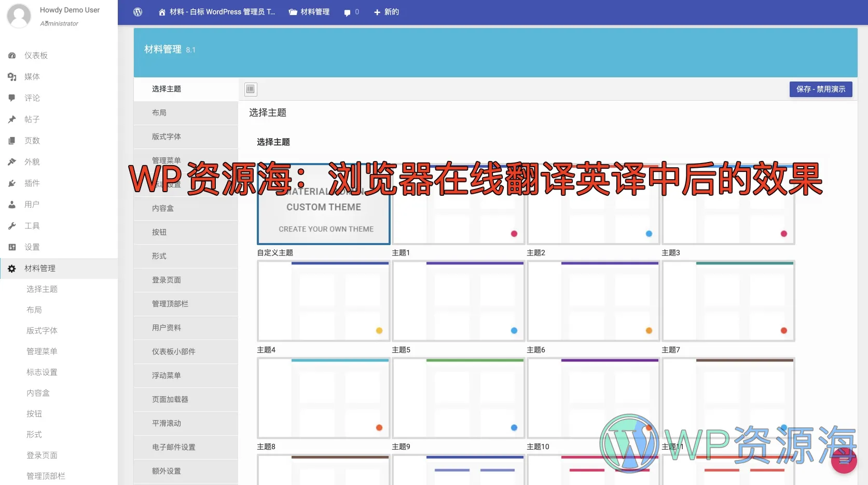Screen dimensions: 868x485
Task: Click the 用户 users icon in the sidebar
Action: (x=12, y=205)
